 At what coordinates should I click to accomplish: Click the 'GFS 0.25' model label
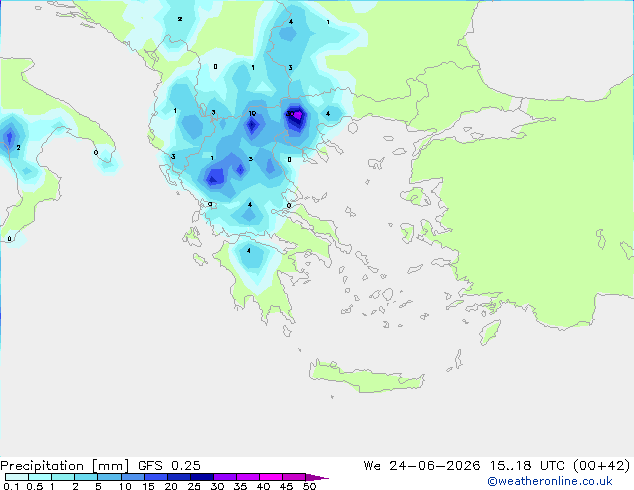pos(169,466)
